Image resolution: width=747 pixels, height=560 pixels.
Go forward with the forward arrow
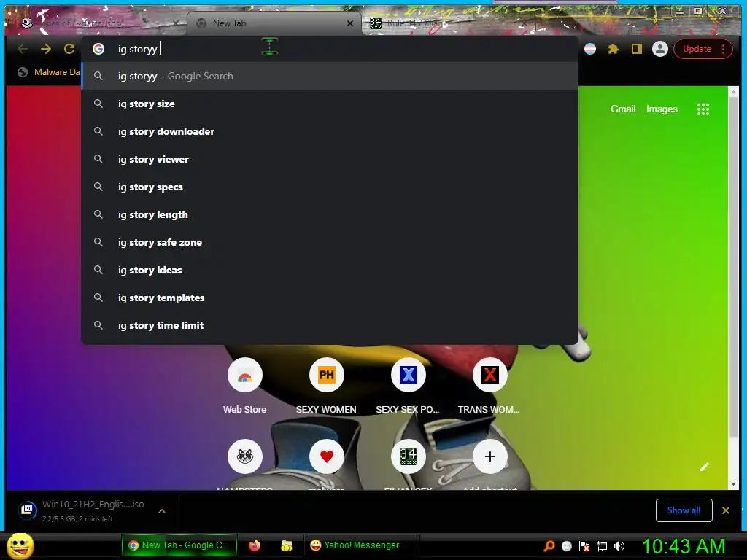(46, 49)
